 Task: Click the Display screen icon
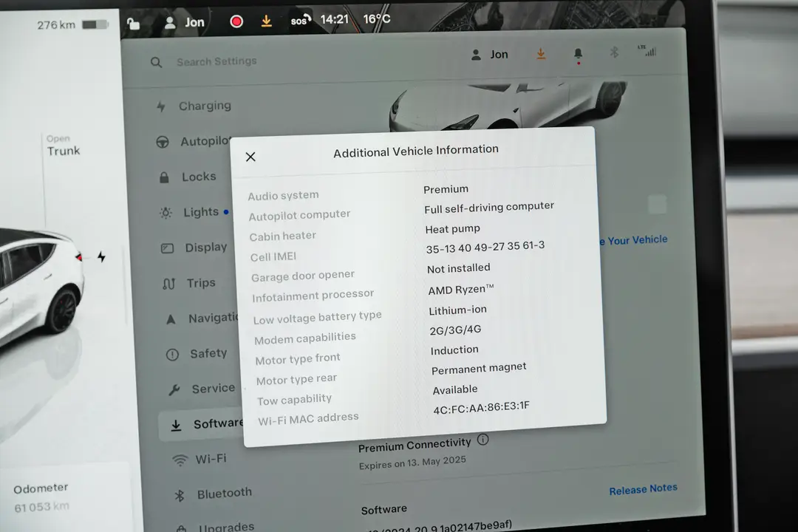[168, 248]
